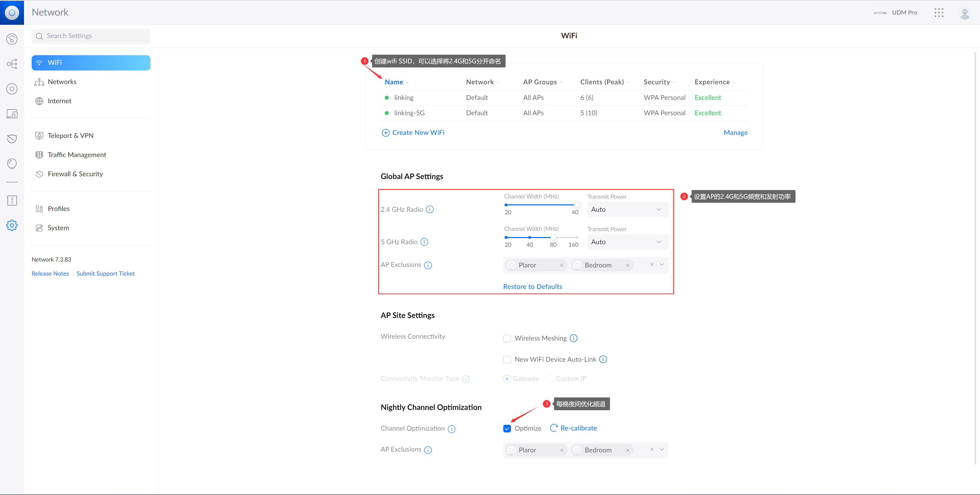Select the Gateway radio button
Screen dimensions: 980x495
[507, 379]
